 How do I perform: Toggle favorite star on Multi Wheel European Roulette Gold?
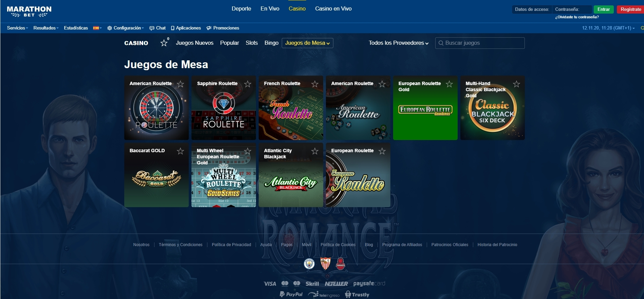click(x=248, y=151)
